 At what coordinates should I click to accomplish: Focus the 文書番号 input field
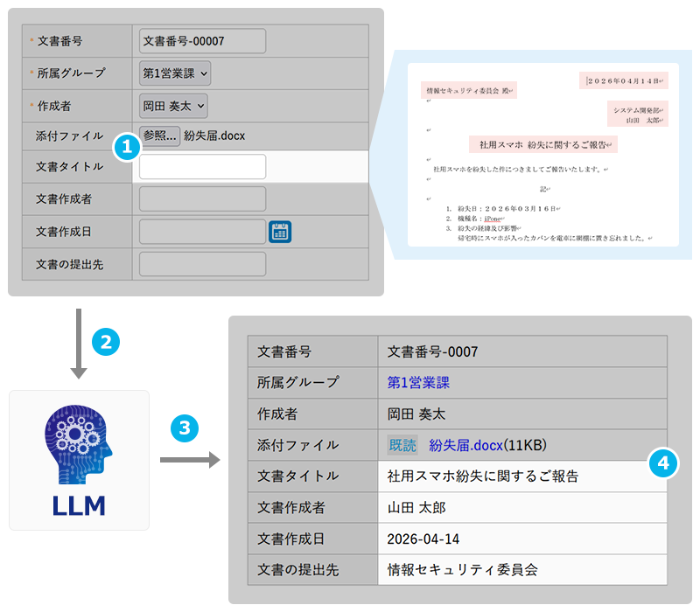[202, 41]
